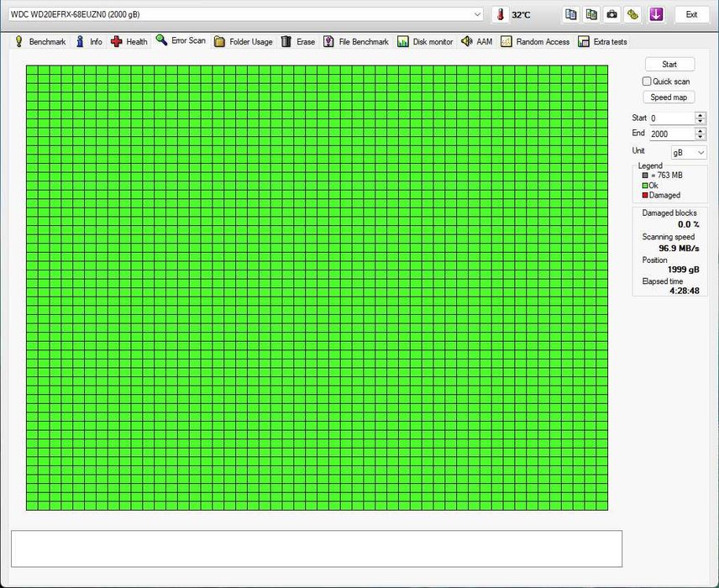This screenshot has width=719, height=588.
Task: Click the Exit button
Action: (x=691, y=14)
